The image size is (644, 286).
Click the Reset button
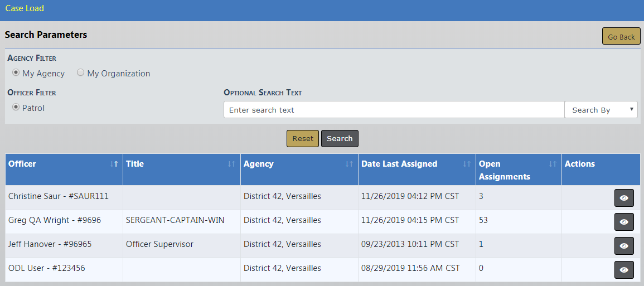[303, 139]
